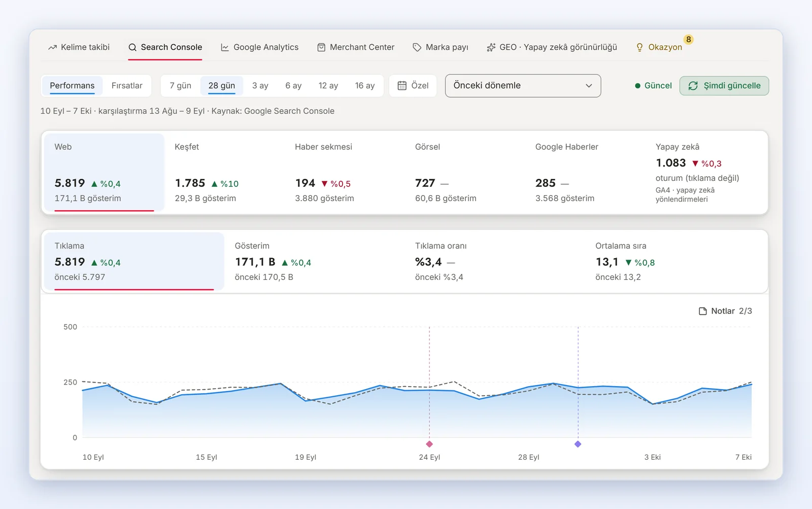The image size is (812, 509).
Task: Click the green Güncel status indicator
Action: [653, 86]
